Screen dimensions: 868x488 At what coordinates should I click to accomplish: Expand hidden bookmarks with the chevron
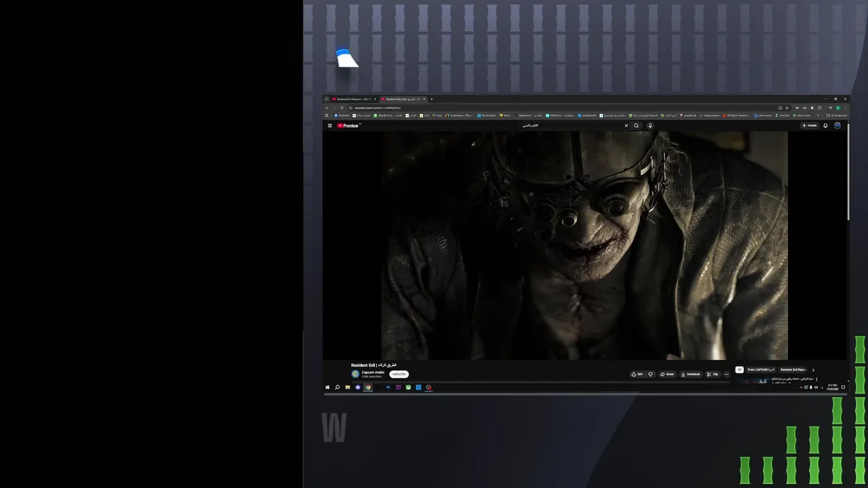pos(818,115)
